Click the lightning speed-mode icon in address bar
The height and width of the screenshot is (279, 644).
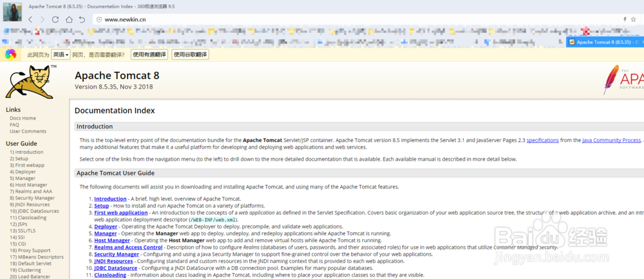point(625,19)
